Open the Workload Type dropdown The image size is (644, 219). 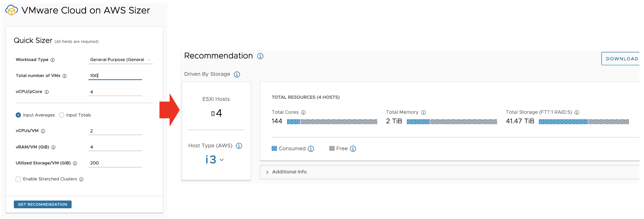(x=120, y=60)
